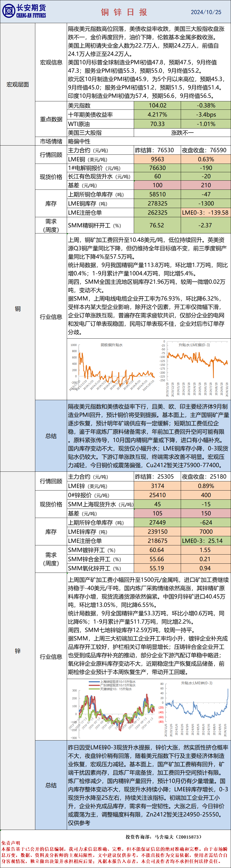Image resolution: width=231 pixels, height=868 pixels.
Task: Select the LME锌 price 3174
Action: coord(157,486)
